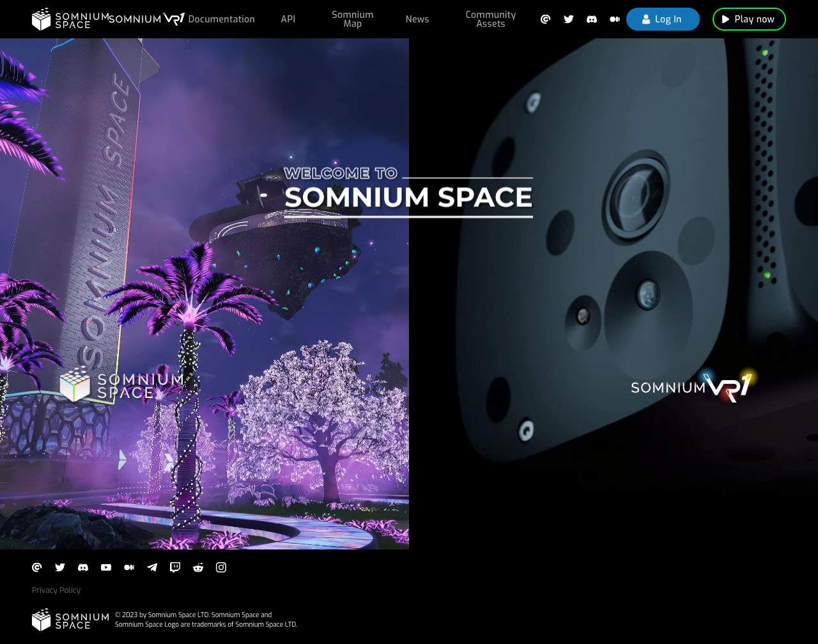818x644 pixels.
Task: Open Community Assets page
Action: tap(491, 19)
